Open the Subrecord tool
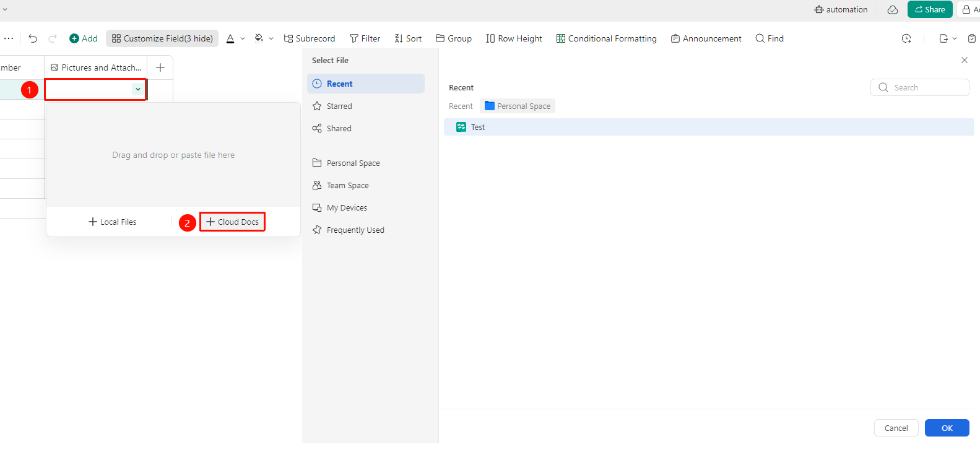Screen dimensions: 980x452 (x=310, y=38)
